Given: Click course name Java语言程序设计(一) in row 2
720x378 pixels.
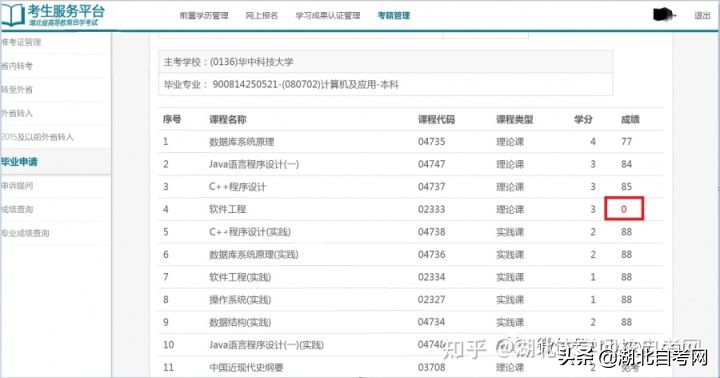Looking at the screenshot, I should coord(254,164).
